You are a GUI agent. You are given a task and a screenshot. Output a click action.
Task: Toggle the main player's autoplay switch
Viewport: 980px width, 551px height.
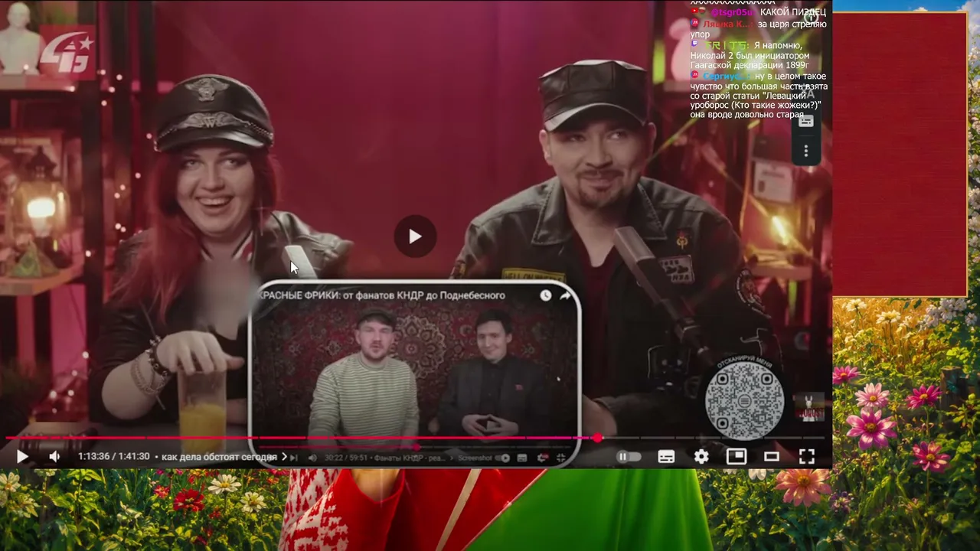pos(629,457)
